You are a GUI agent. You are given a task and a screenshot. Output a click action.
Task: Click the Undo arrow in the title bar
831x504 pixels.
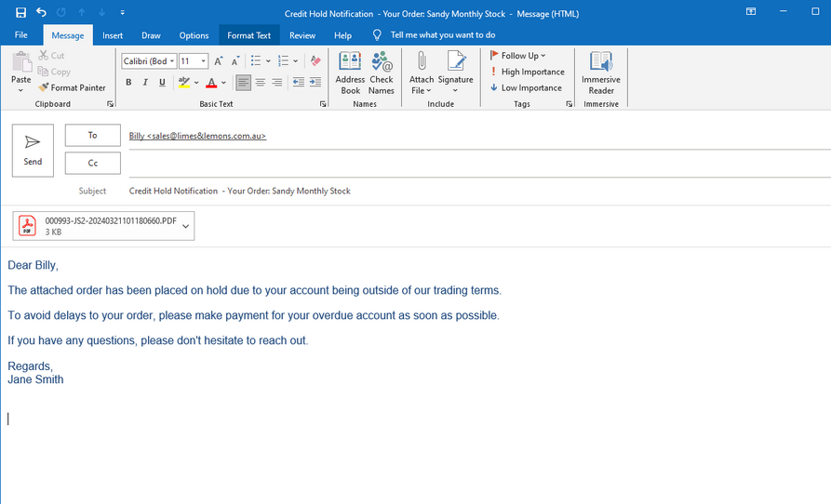coord(41,12)
